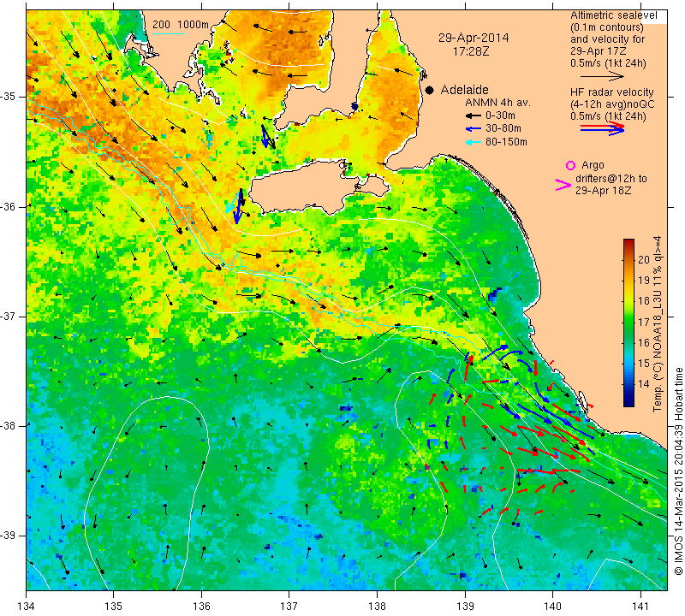Click the Argo legend label
This screenshot has height=616, width=685.
click(593, 165)
